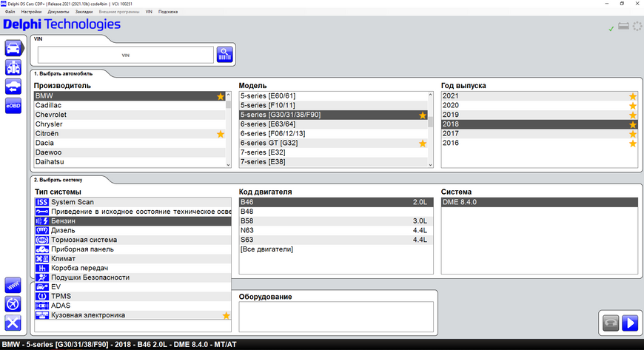Open the Документы menu
This screenshot has width=644, height=350.
pyautogui.click(x=58, y=12)
